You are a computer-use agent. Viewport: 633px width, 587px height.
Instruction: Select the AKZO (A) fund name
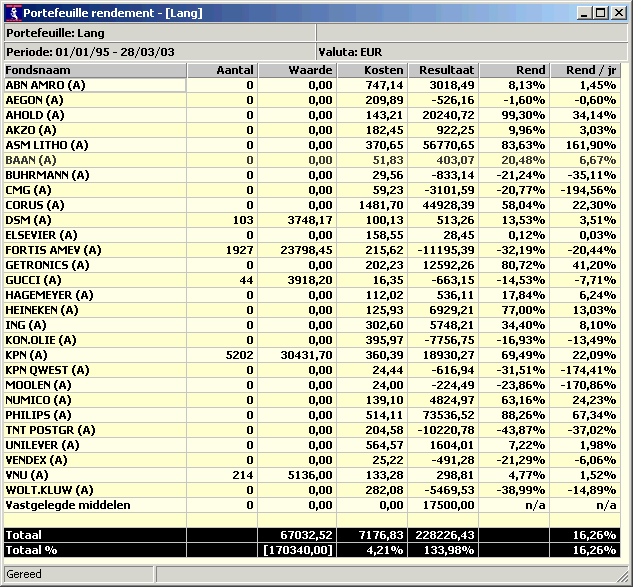click(31, 130)
